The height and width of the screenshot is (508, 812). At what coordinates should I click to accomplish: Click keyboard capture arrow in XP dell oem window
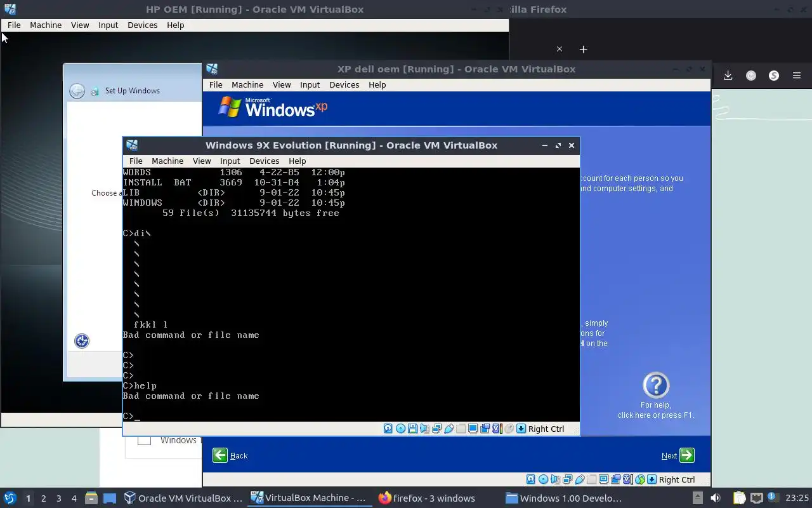pyautogui.click(x=652, y=479)
